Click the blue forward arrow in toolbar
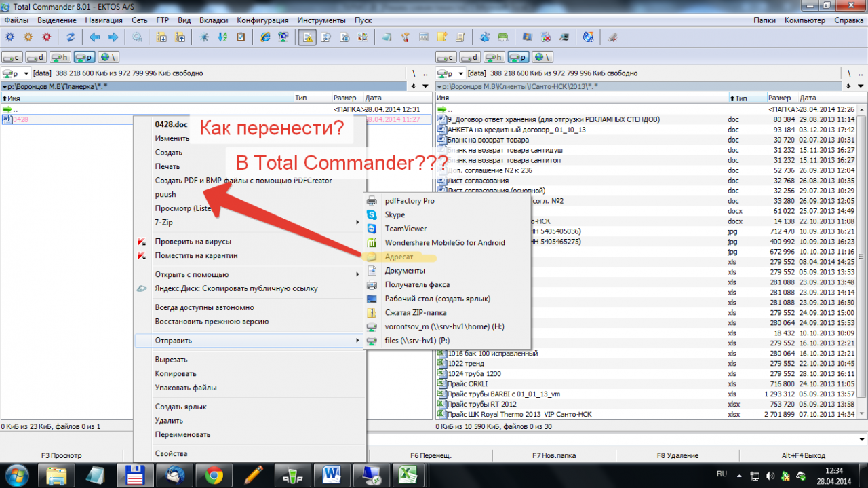The width and height of the screenshot is (868, 488). 113,37
